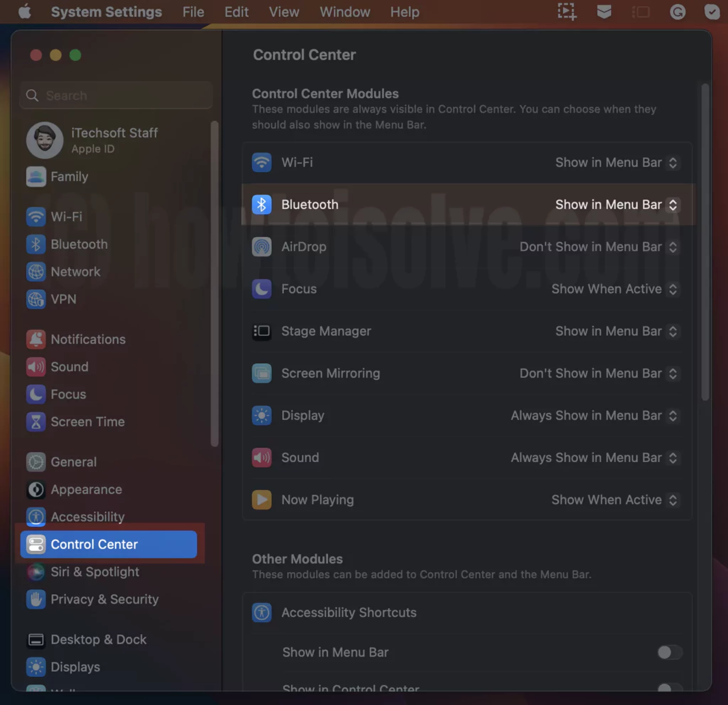This screenshot has width=728, height=705.
Task: Open System Settings app menu
Action: click(x=106, y=12)
